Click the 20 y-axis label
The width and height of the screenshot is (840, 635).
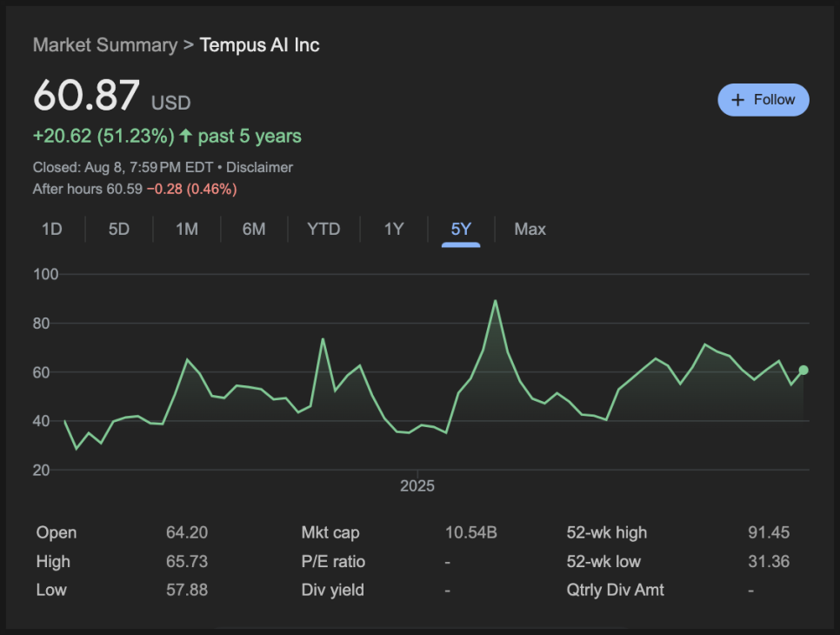point(41,471)
